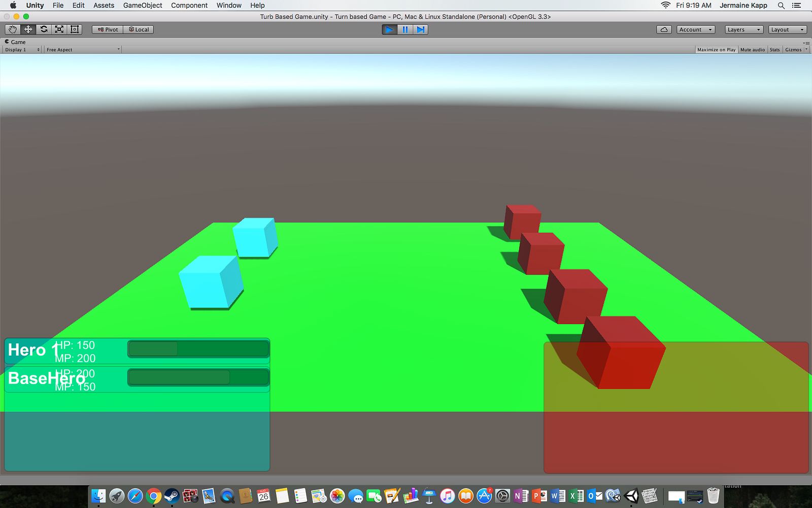
Task: Open the Display 1 dropdown
Action: [22, 50]
